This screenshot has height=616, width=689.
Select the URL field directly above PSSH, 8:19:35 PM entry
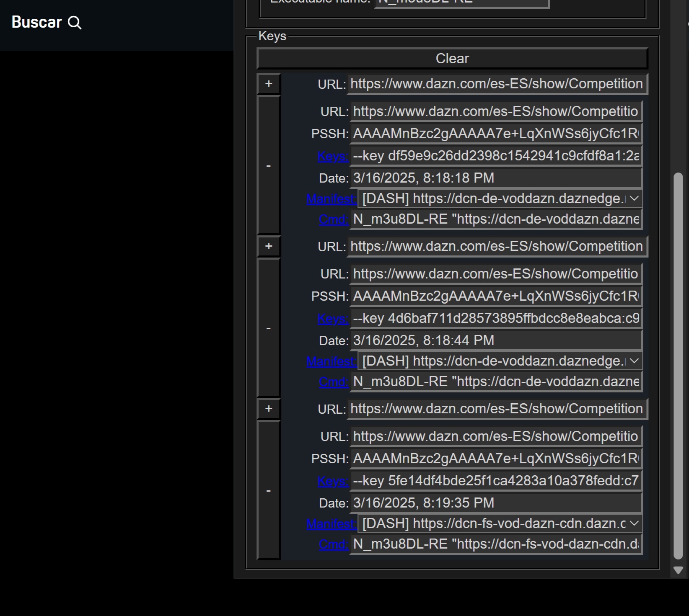pos(496,436)
